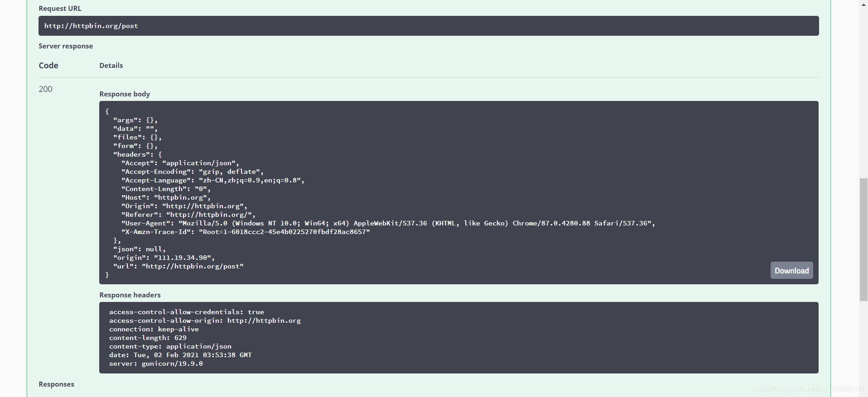The height and width of the screenshot is (397, 868).
Task: Click the "Origin": "http://httpbin.org" line
Action: (184, 206)
